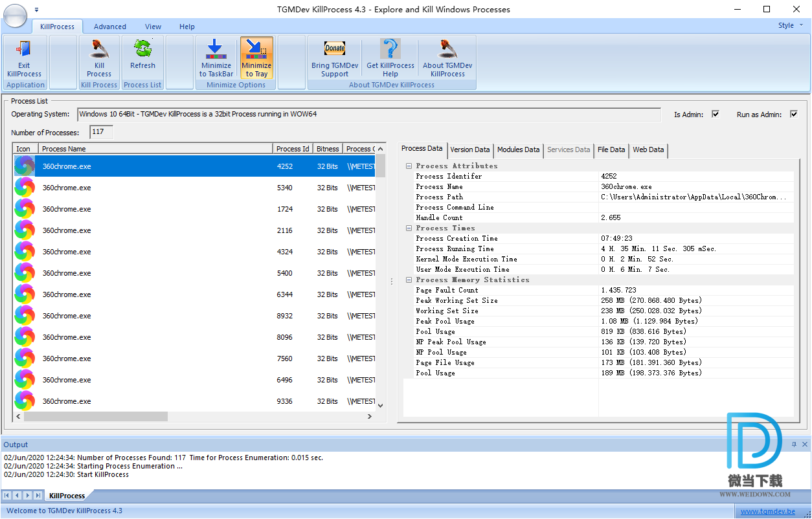Collapse the Process Times section
The height and width of the screenshot is (519, 812).
(x=409, y=228)
